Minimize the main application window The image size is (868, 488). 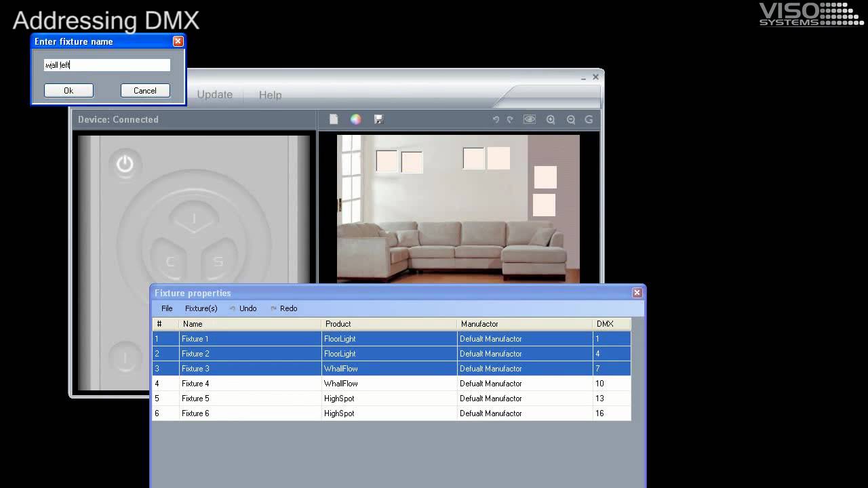coord(583,78)
